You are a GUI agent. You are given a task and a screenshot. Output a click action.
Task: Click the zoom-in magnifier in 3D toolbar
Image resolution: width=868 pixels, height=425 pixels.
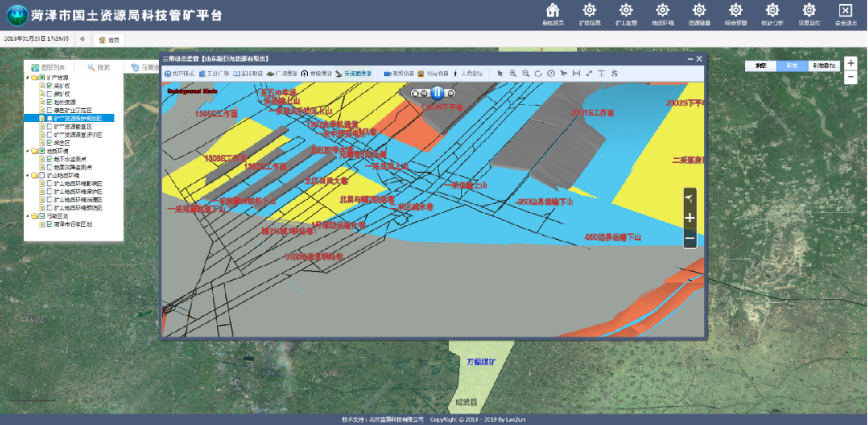point(513,73)
